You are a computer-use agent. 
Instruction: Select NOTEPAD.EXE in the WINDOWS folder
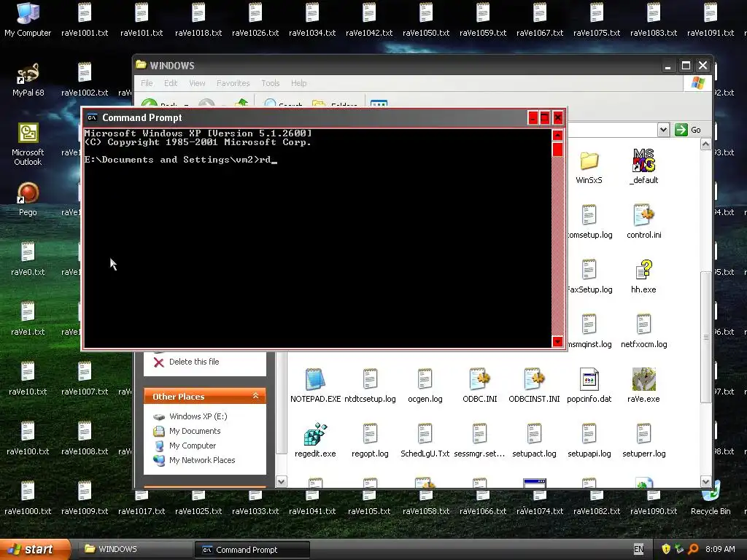[x=315, y=386]
